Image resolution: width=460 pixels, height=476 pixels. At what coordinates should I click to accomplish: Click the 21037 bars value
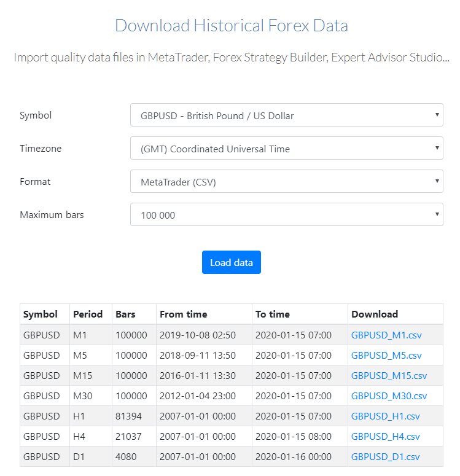(x=128, y=437)
